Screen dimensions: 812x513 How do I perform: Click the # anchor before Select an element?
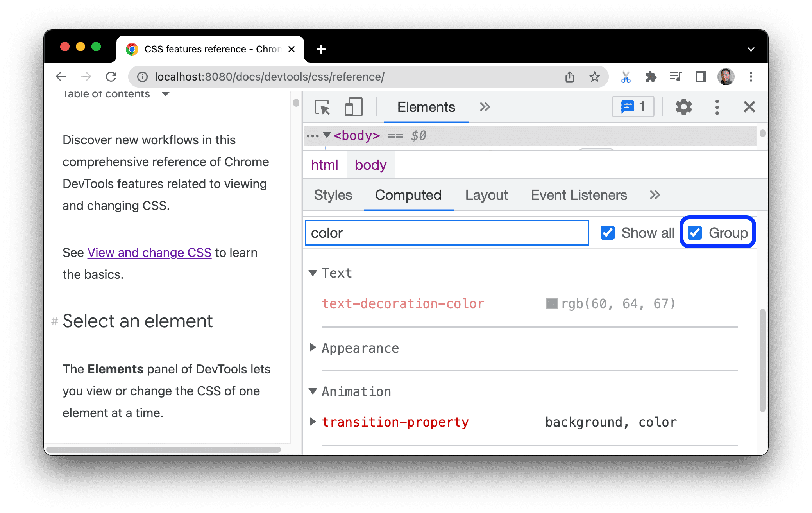click(x=55, y=321)
